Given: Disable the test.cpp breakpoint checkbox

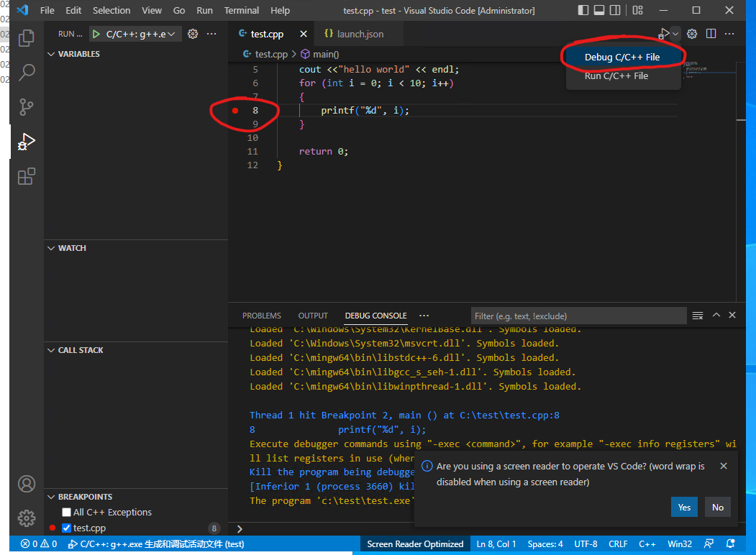Looking at the screenshot, I should tap(66, 528).
